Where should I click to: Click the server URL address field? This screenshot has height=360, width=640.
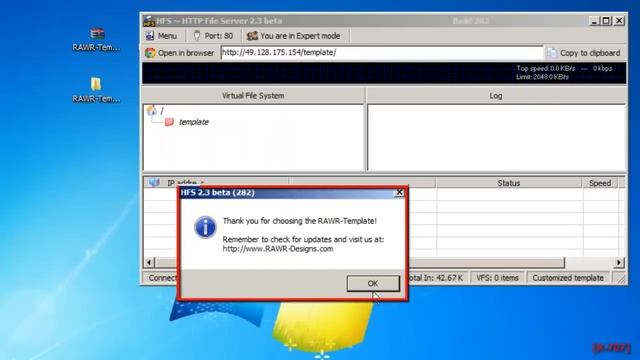click(382, 53)
